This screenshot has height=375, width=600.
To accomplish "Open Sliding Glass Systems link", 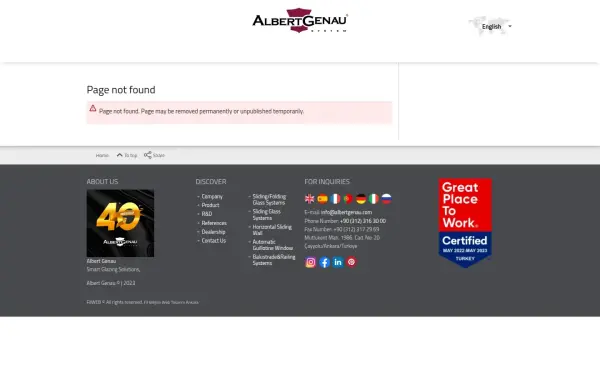I will click(267, 215).
